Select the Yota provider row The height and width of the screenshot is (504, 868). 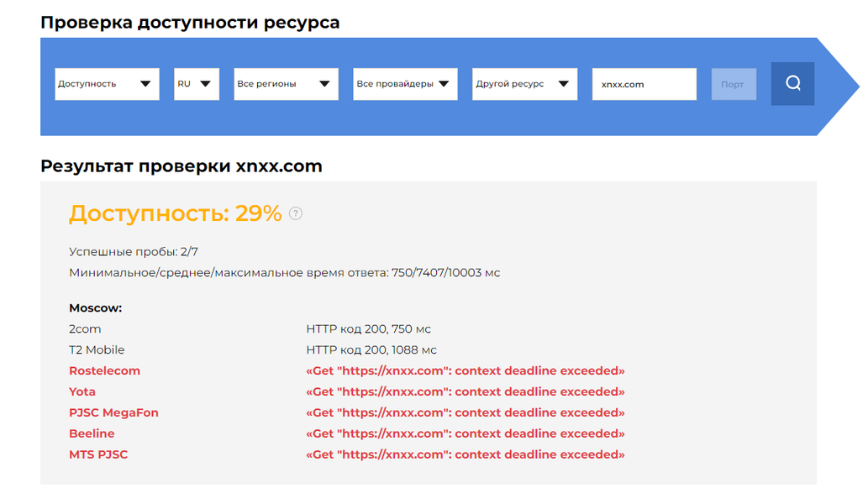[x=82, y=391]
